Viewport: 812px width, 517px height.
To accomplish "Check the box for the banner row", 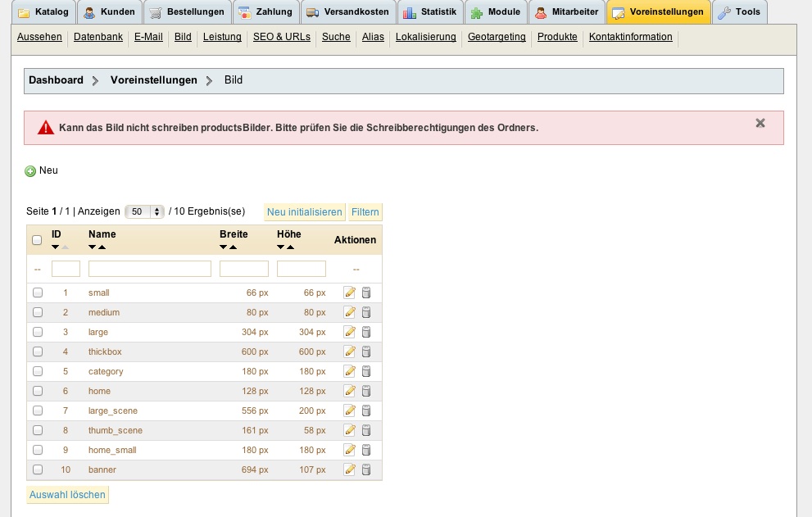I will pos(38,469).
